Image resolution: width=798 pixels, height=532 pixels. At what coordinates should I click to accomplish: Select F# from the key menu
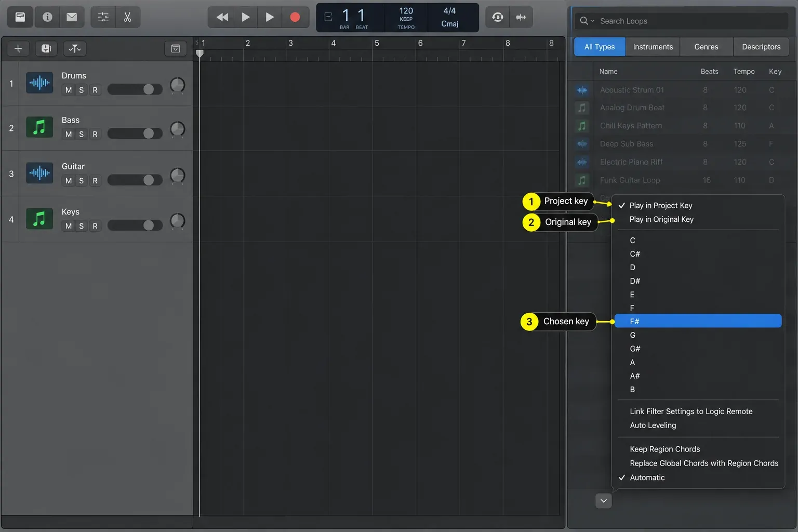[698, 321]
